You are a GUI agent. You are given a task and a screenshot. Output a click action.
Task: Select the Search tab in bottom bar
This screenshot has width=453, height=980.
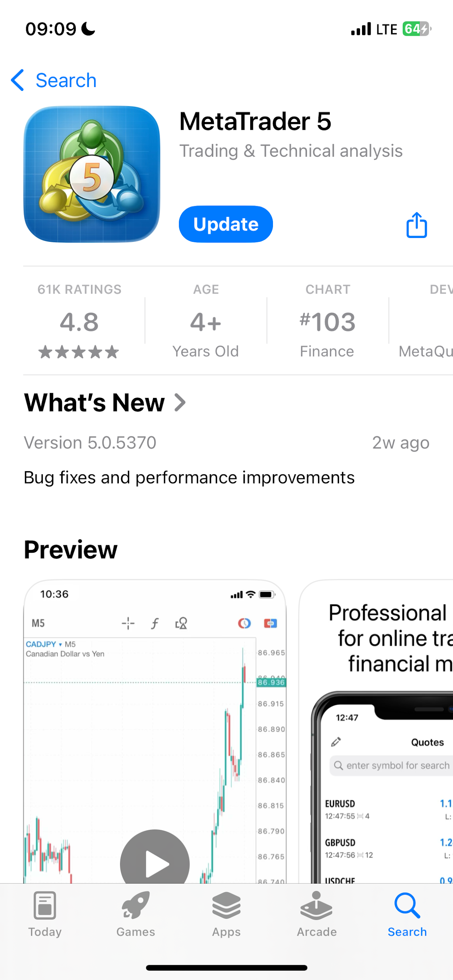coord(407,914)
